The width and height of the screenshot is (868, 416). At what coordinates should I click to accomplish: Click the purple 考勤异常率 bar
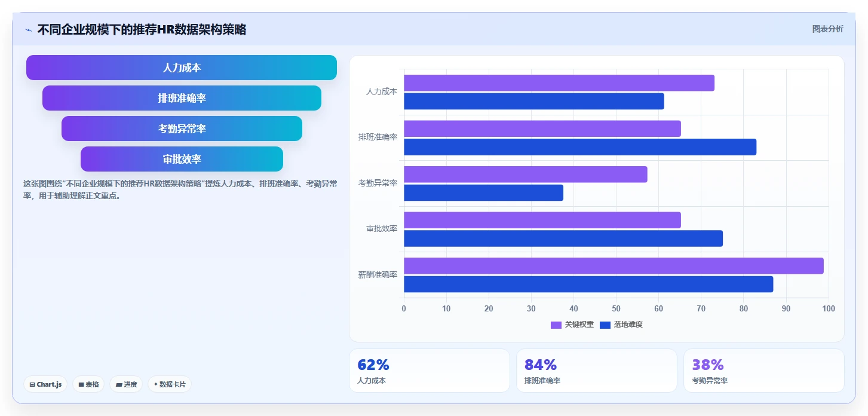pos(526,175)
